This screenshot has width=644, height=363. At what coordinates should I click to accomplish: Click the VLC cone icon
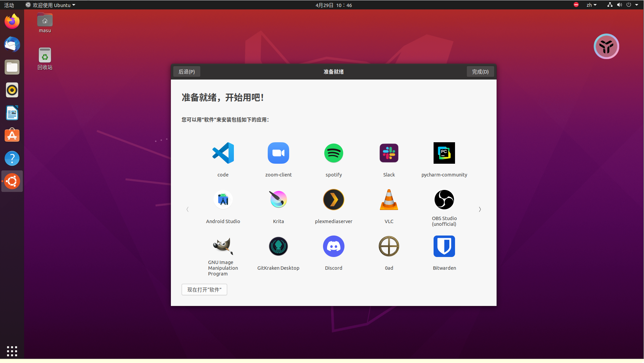[389, 200]
